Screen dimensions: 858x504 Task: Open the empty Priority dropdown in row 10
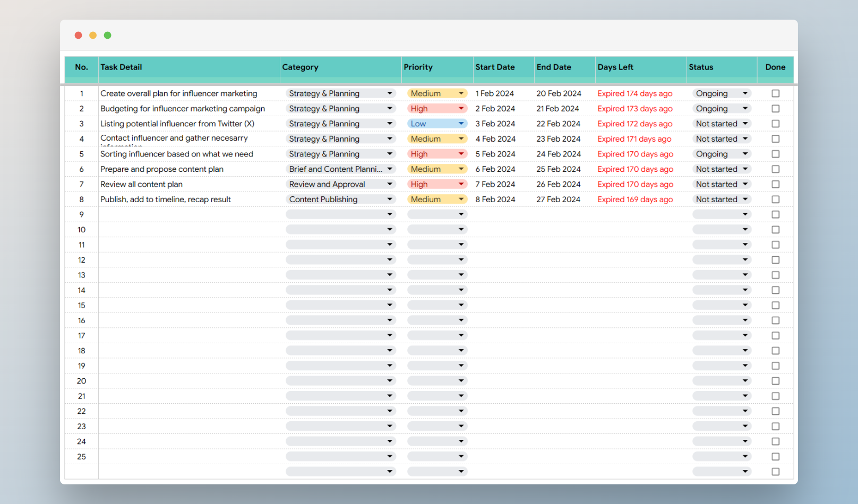[437, 230]
